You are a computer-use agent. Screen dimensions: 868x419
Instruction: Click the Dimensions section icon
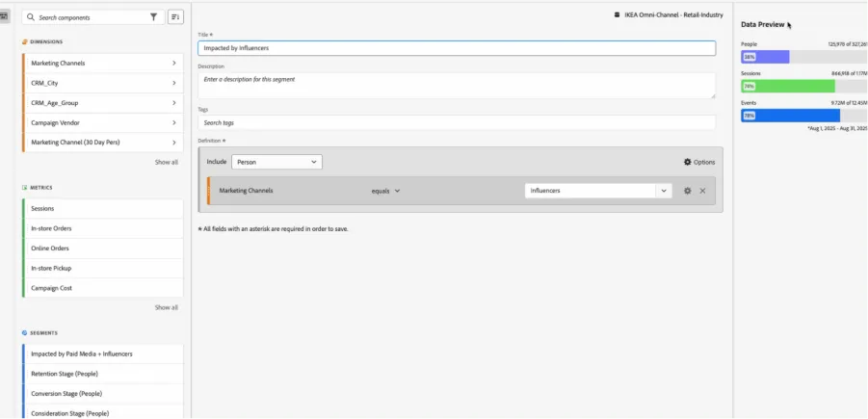[x=24, y=41]
